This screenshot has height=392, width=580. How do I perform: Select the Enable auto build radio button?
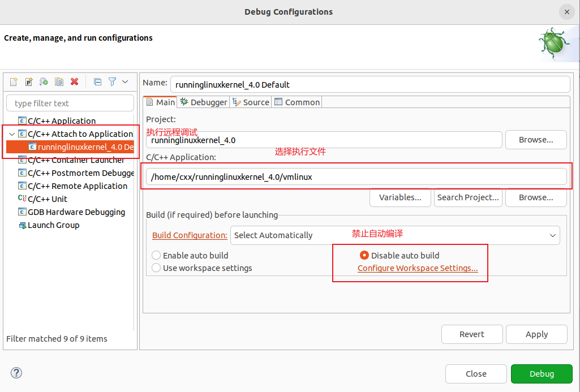click(157, 256)
